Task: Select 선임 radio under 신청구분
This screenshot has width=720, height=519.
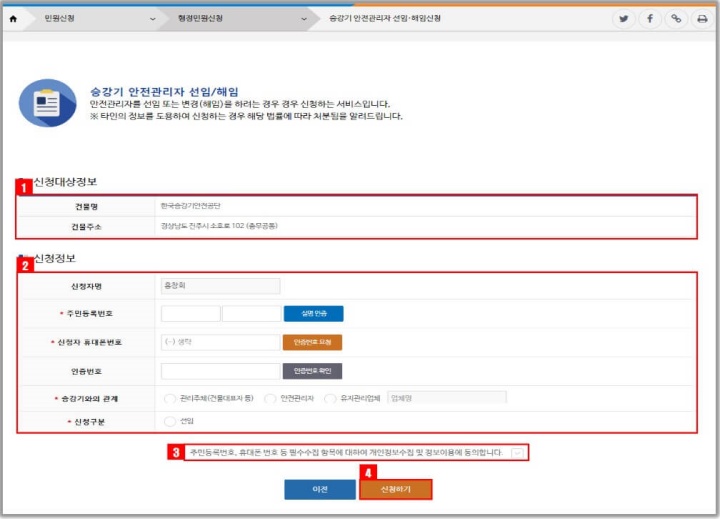Action: [170, 421]
